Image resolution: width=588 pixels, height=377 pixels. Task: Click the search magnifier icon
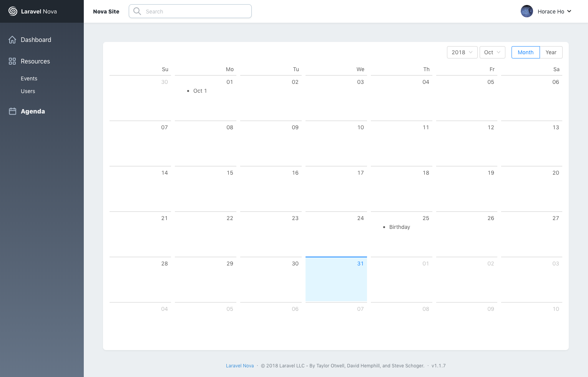(x=137, y=11)
